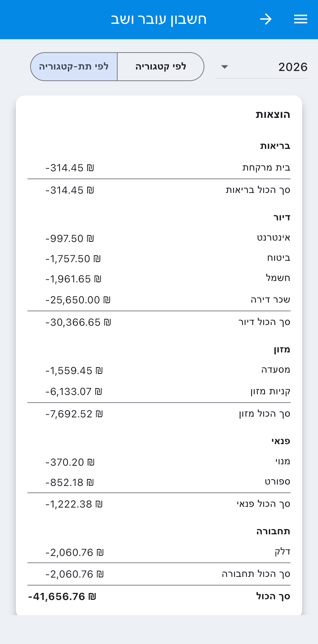Screen dimensions: 318x644
Task: Select the ביטוח expense row
Action: click(x=159, y=259)
